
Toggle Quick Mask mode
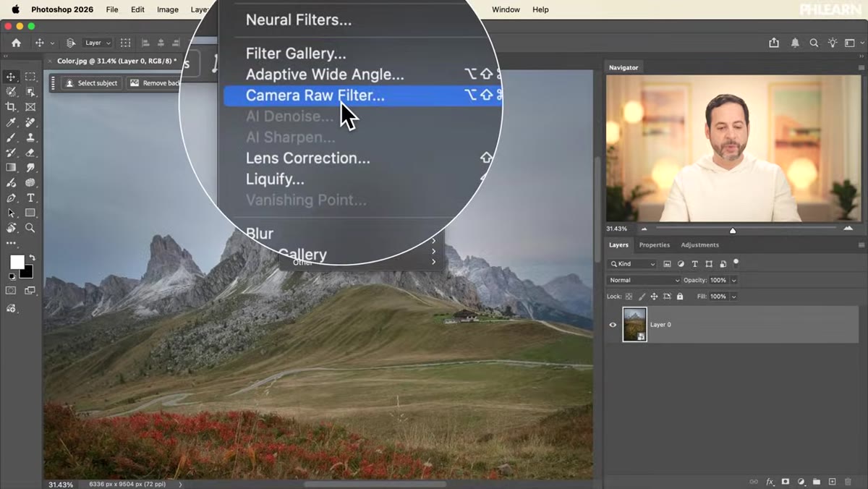11,291
